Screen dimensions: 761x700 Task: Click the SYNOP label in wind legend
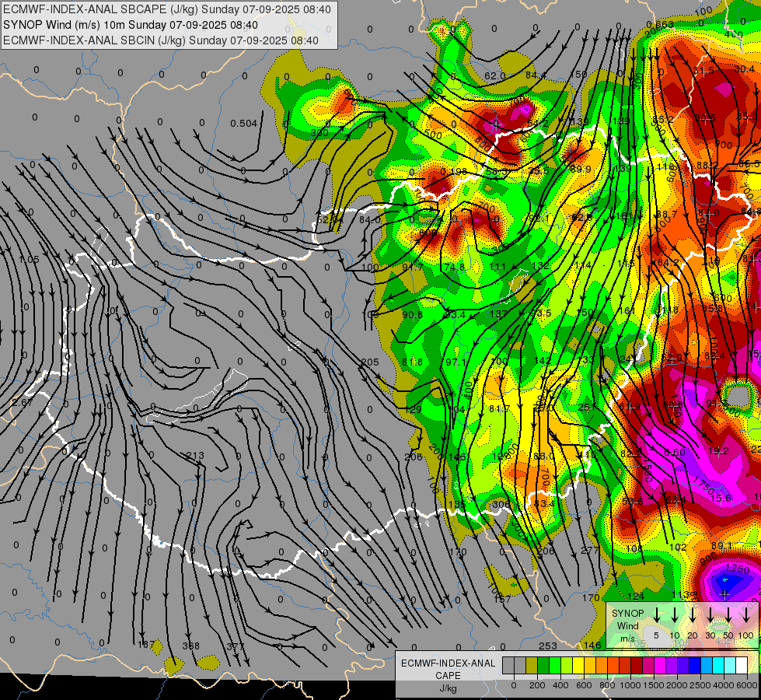pos(627,613)
